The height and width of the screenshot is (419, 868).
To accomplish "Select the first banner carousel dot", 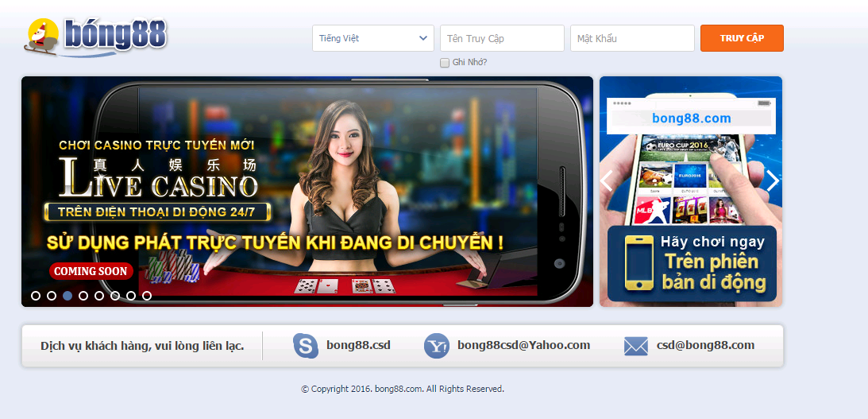I will 36,296.
